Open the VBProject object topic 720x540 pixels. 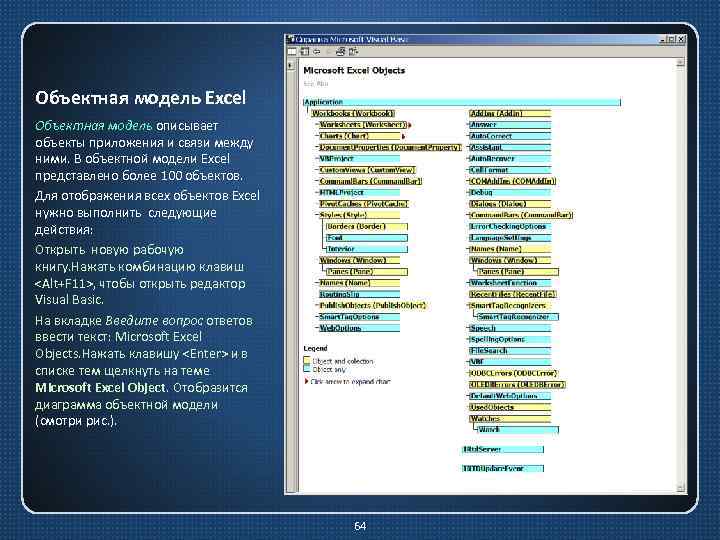360,158
